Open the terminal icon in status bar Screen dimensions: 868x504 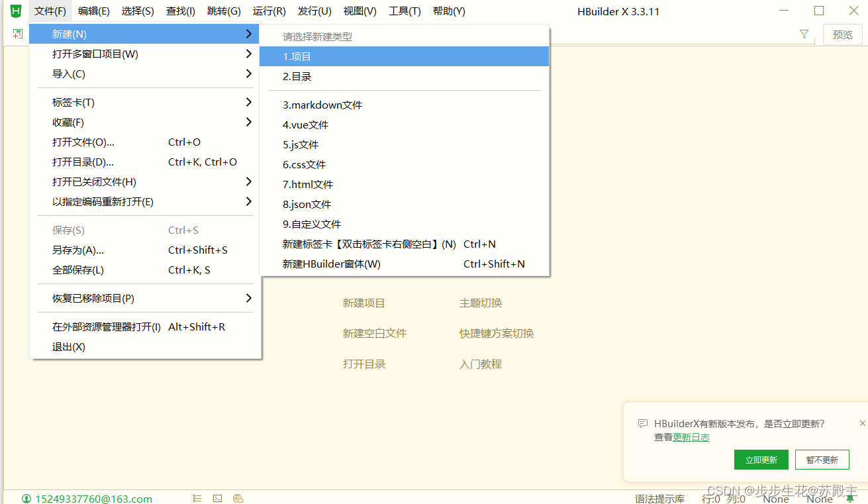point(217,498)
